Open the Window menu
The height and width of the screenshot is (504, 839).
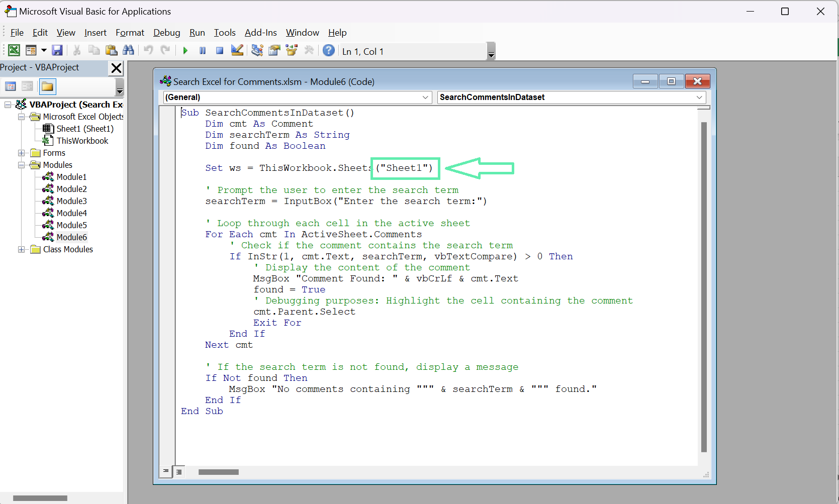(303, 33)
